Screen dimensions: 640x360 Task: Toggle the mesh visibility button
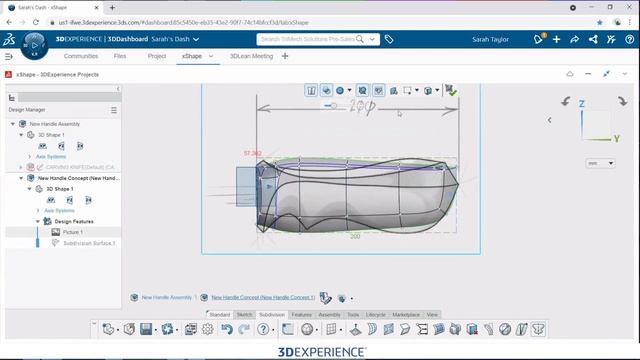(x=362, y=90)
